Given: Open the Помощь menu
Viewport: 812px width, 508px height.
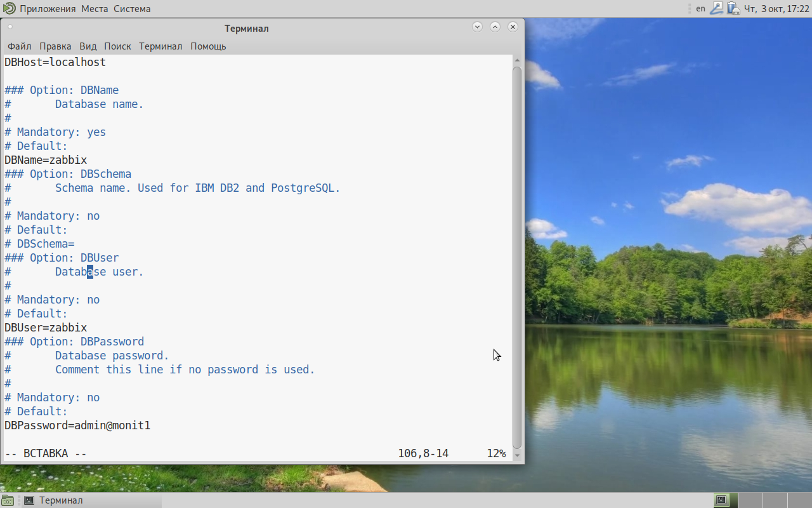Looking at the screenshot, I should (x=208, y=46).
